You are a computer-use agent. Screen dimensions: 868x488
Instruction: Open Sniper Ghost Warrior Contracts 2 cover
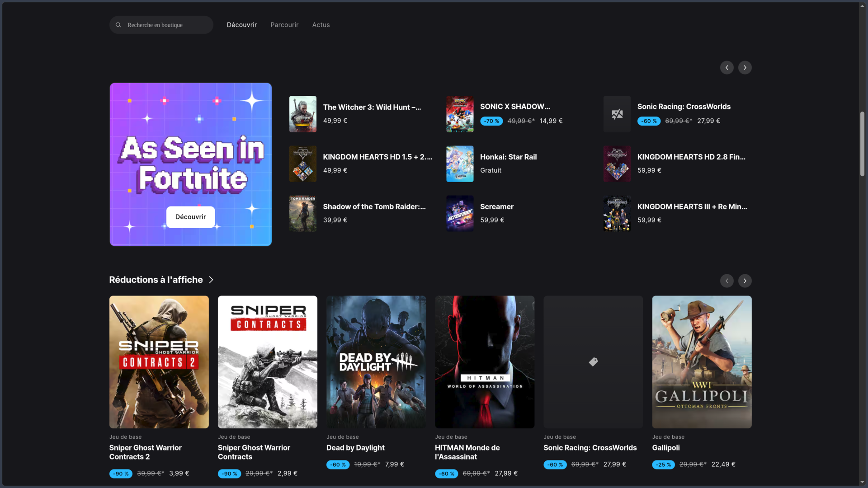(159, 362)
